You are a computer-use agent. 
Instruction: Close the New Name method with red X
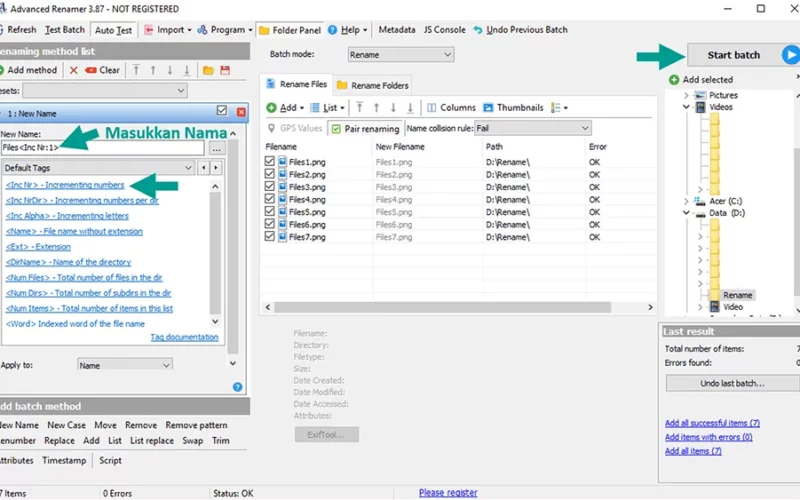point(241,112)
